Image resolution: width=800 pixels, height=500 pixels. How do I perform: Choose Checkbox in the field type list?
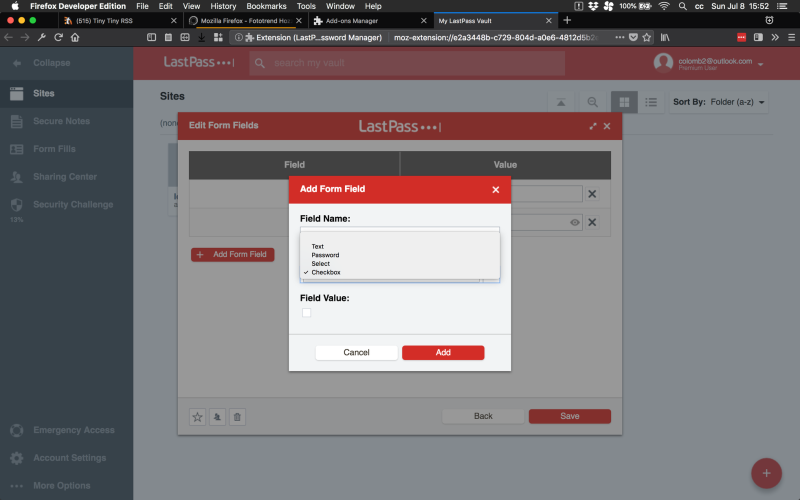(326, 272)
